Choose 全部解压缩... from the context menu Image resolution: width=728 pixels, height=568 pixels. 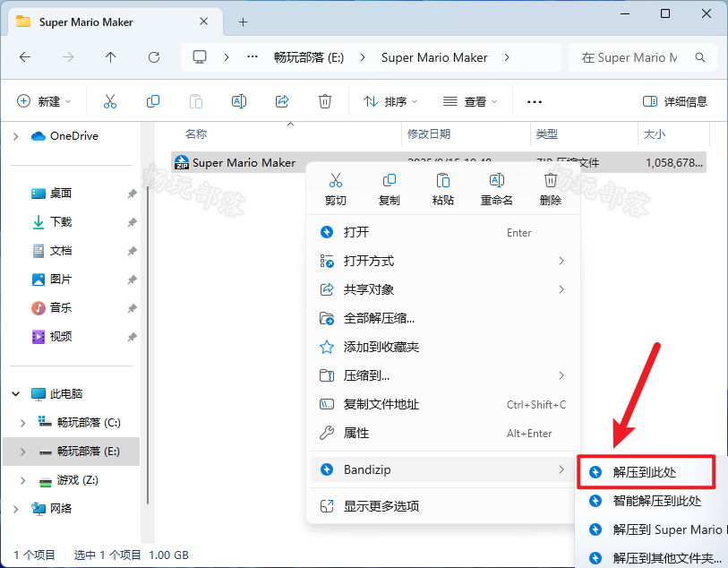(443, 318)
